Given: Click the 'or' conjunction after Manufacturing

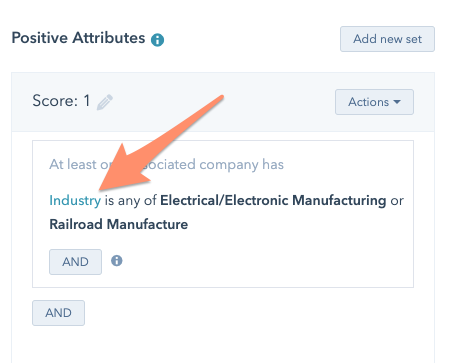Looking at the screenshot, I should pyautogui.click(x=397, y=201).
